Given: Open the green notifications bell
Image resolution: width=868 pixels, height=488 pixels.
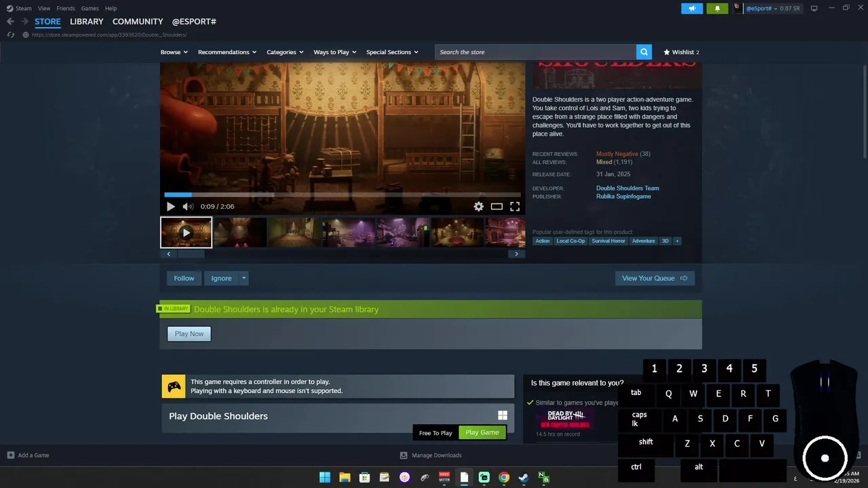Looking at the screenshot, I should click(x=717, y=8).
